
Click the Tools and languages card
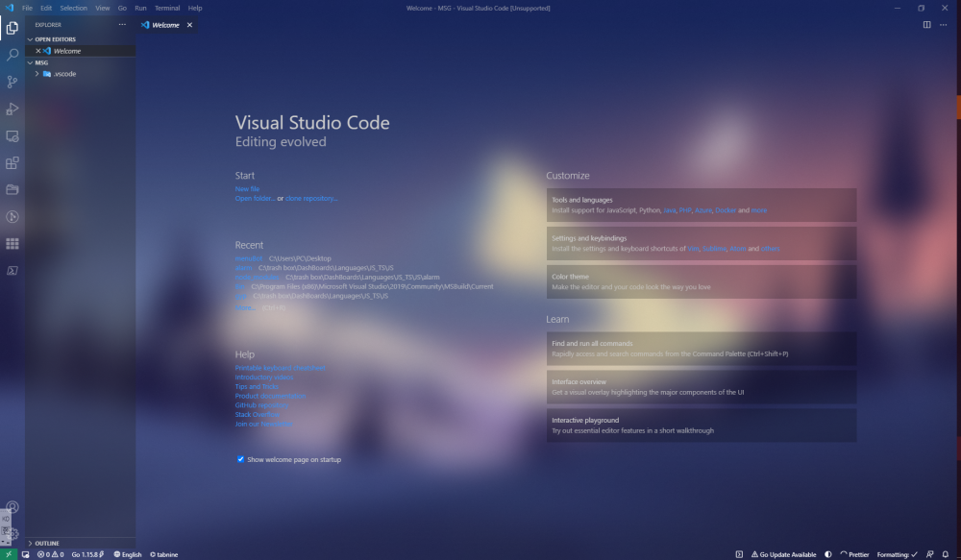click(702, 205)
